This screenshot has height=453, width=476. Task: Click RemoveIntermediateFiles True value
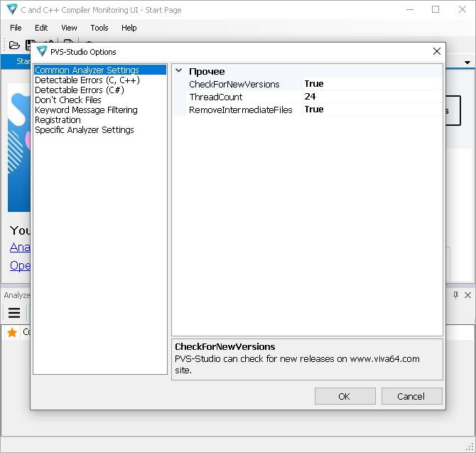coord(372,110)
